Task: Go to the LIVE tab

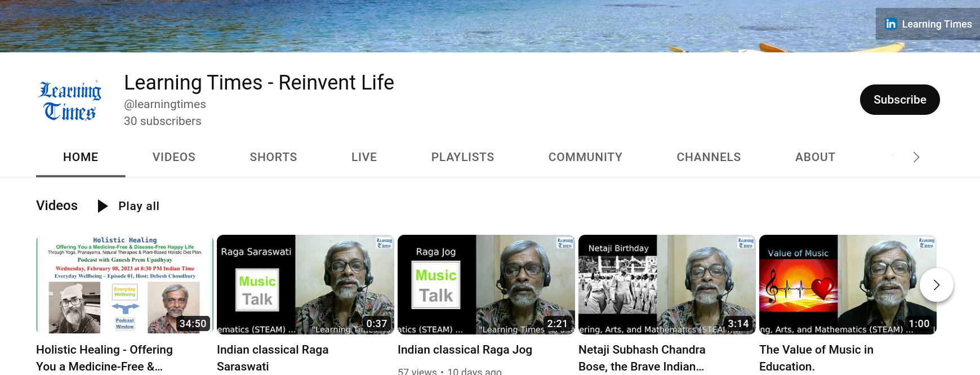Action: [364, 157]
